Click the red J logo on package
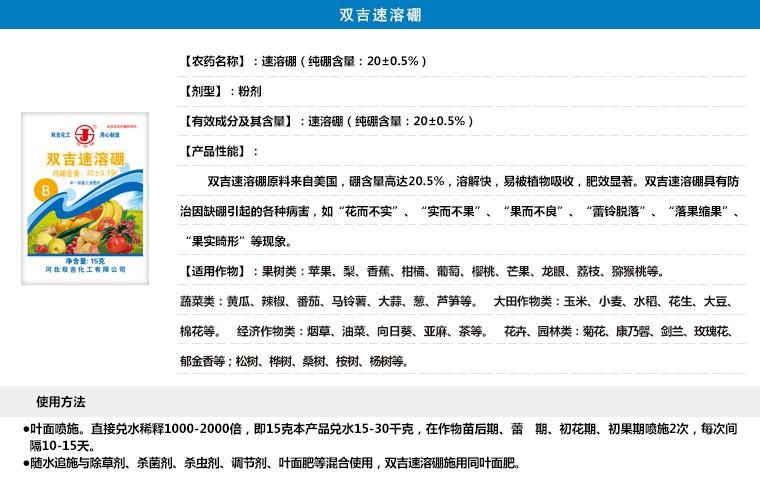This screenshot has height=477, width=760. (84, 134)
